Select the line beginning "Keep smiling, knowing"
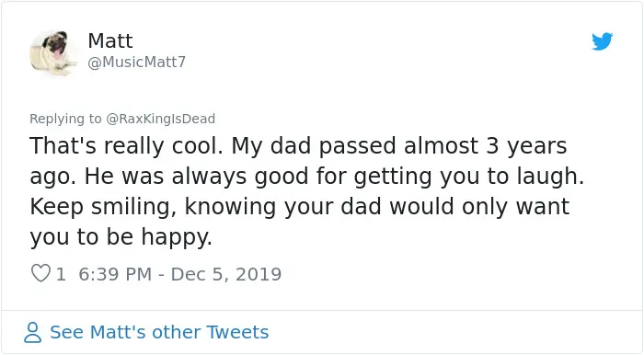 click(299, 207)
